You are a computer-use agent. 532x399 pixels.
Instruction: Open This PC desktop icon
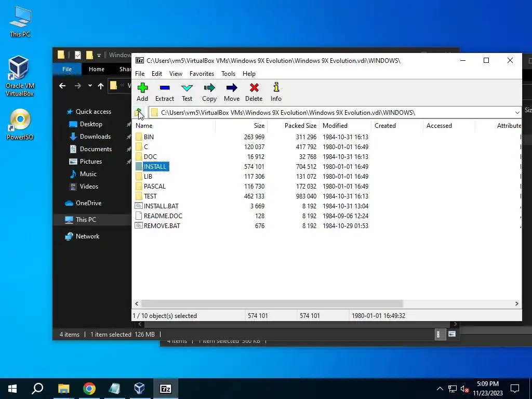20,21
